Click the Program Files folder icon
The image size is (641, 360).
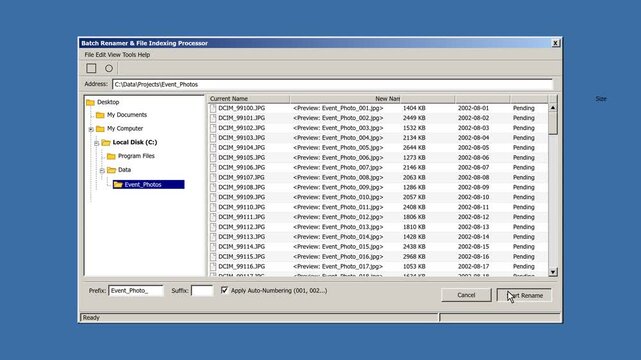(111, 156)
